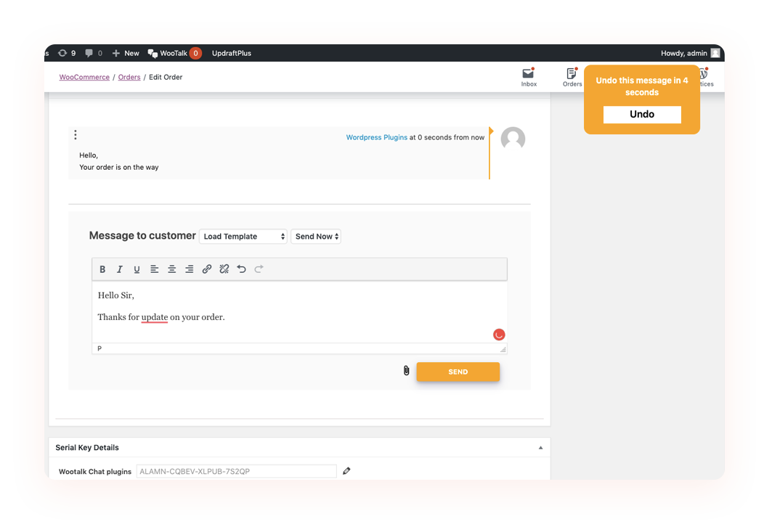Click the 'P' element path indicator
This screenshot has width=772, height=532.
[x=99, y=348]
